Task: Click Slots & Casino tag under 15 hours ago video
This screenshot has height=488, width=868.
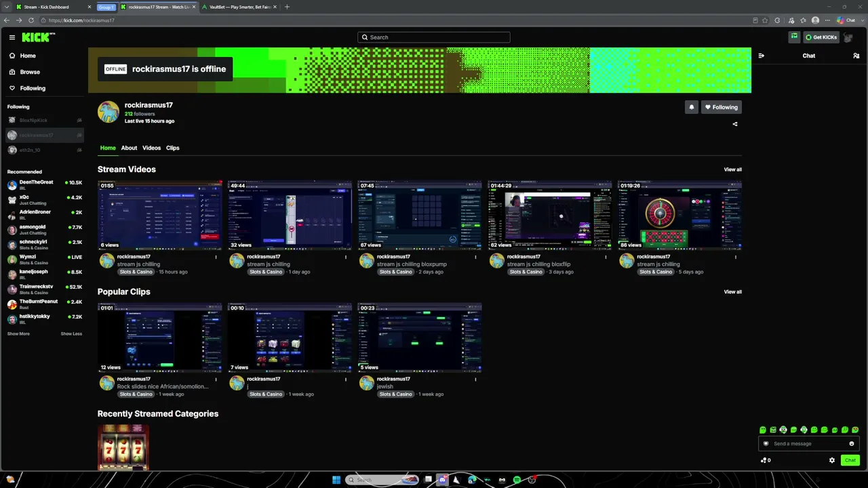Action: pyautogui.click(x=136, y=272)
